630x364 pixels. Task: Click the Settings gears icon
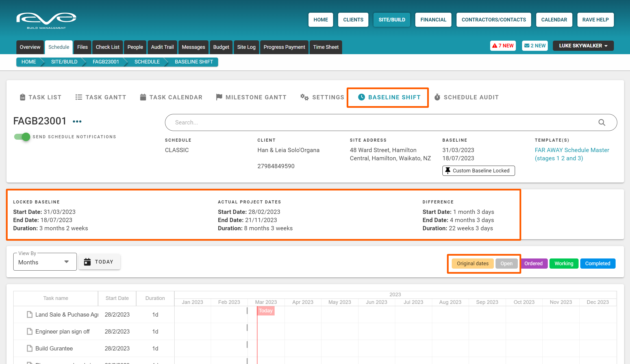304,97
